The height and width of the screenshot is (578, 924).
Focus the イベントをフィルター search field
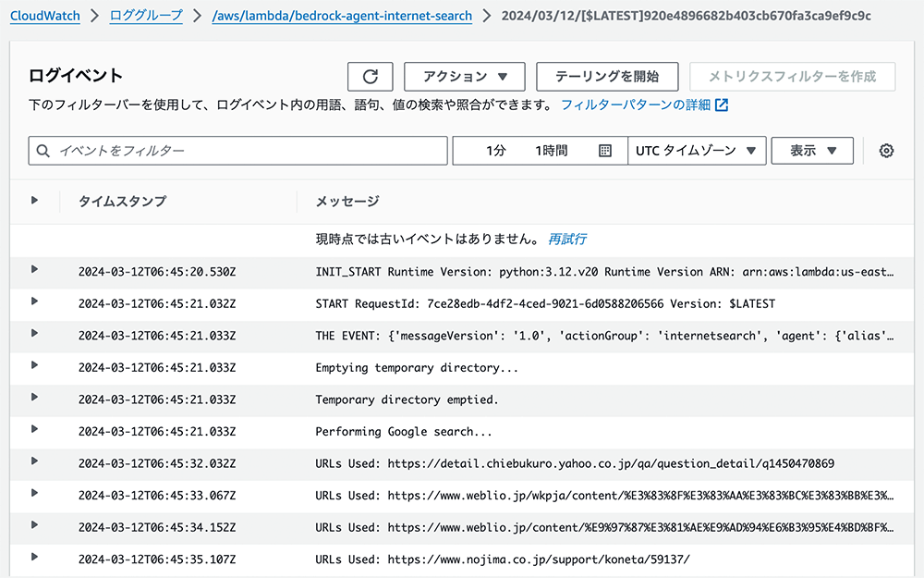[238, 151]
